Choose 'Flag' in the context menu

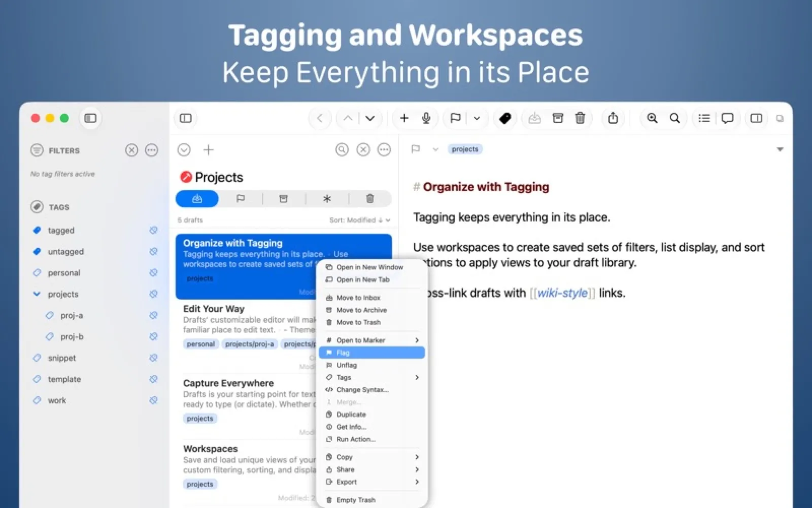[x=371, y=353]
